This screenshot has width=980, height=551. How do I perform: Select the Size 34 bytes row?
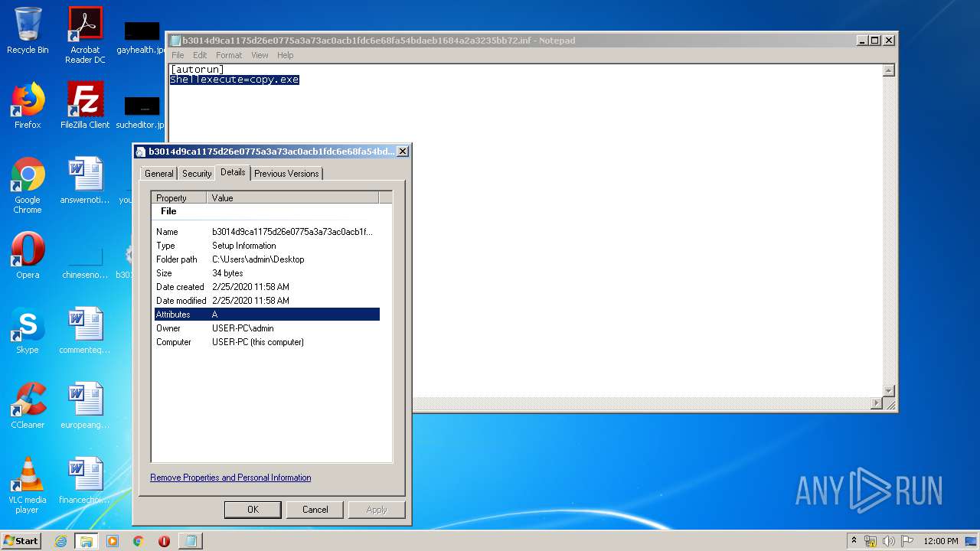267,273
